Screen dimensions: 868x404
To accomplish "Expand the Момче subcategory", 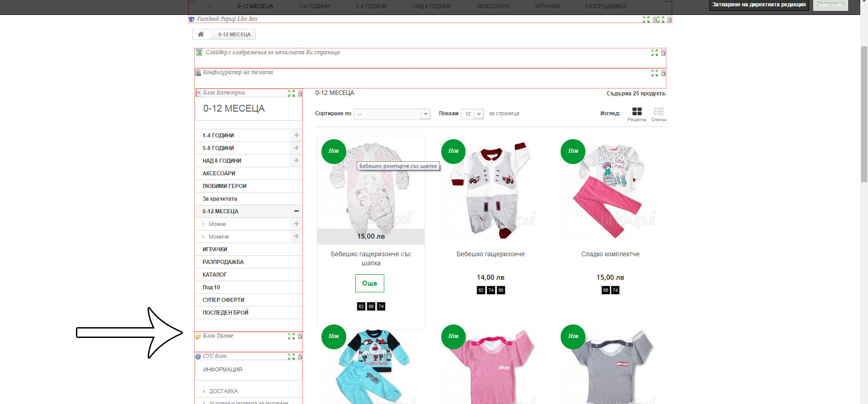I will pos(296,224).
